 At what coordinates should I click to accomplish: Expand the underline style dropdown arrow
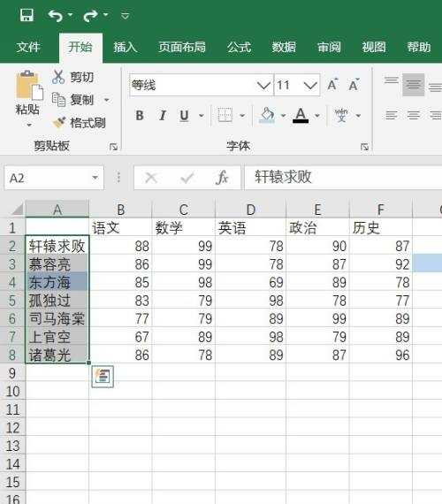point(202,116)
